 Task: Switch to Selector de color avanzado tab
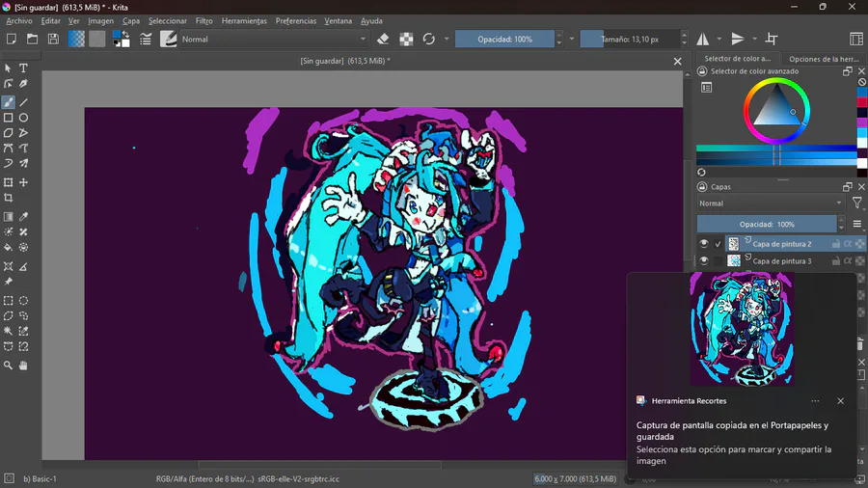pyautogui.click(x=738, y=58)
